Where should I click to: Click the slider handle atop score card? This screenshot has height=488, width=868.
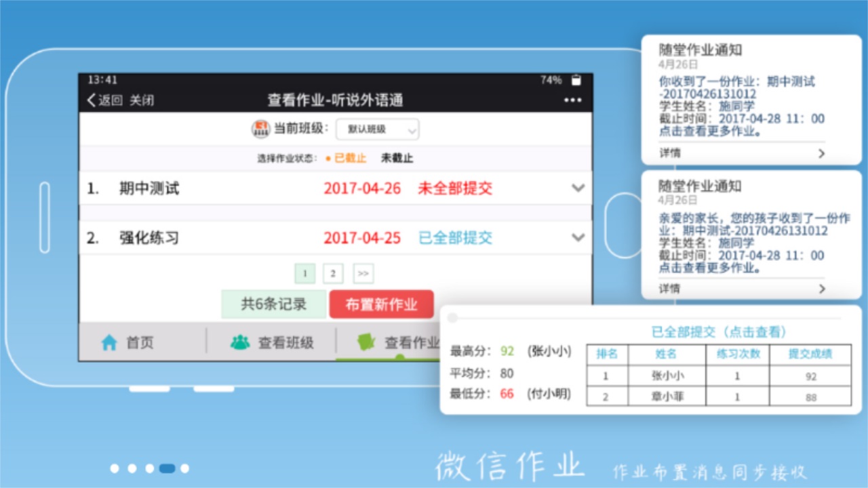pyautogui.click(x=453, y=318)
